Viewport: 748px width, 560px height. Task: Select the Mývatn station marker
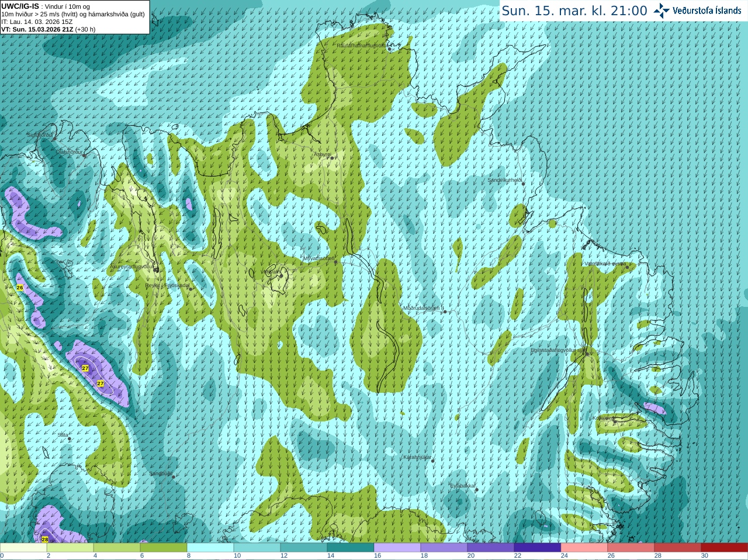[x=281, y=275]
